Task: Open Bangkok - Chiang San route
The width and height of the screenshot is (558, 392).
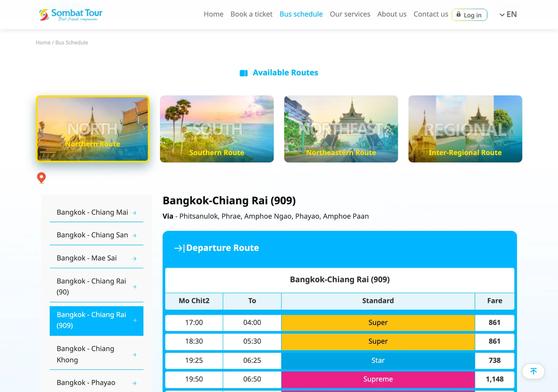Action: point(97,235)
